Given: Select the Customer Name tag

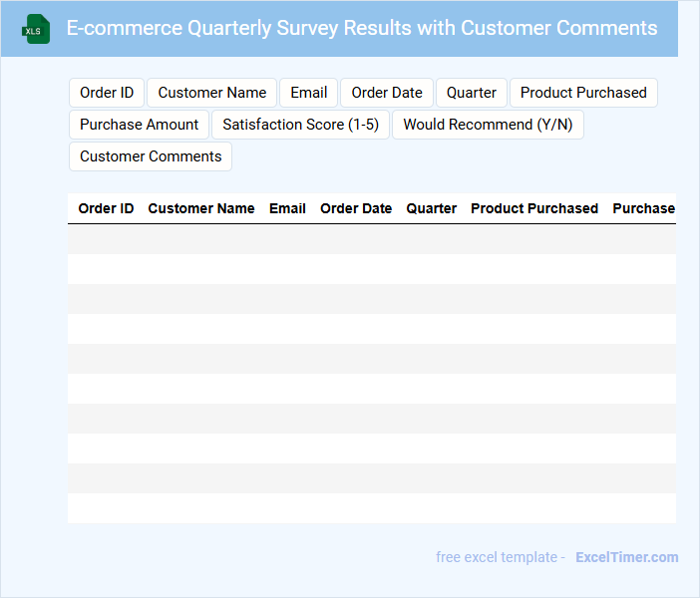Looking at the screenshot, I should 212,93.
